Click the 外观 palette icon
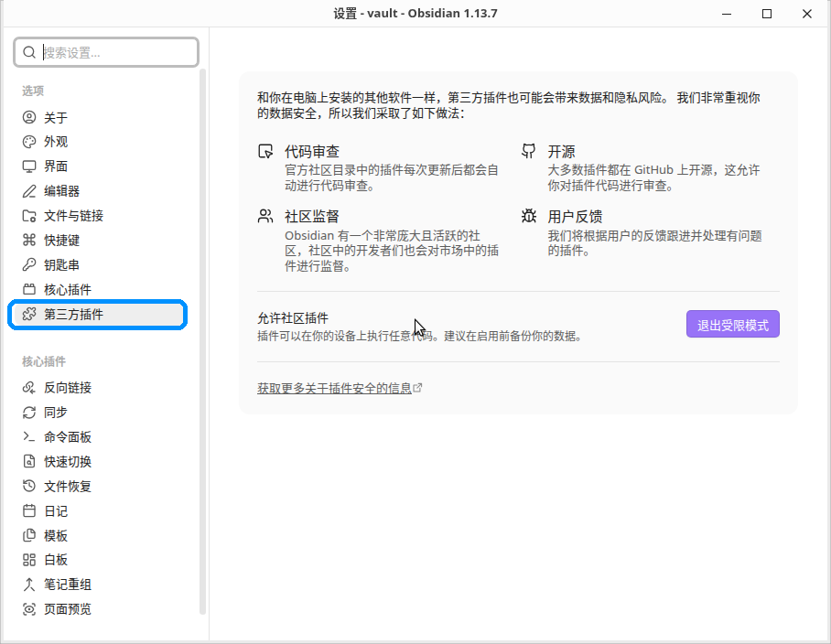The image size is (831, 644). [29, 142]
